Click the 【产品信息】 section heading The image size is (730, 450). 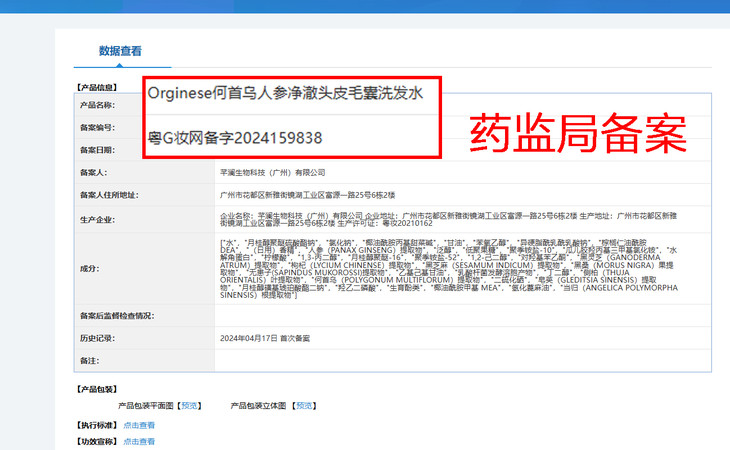point(96,87)
